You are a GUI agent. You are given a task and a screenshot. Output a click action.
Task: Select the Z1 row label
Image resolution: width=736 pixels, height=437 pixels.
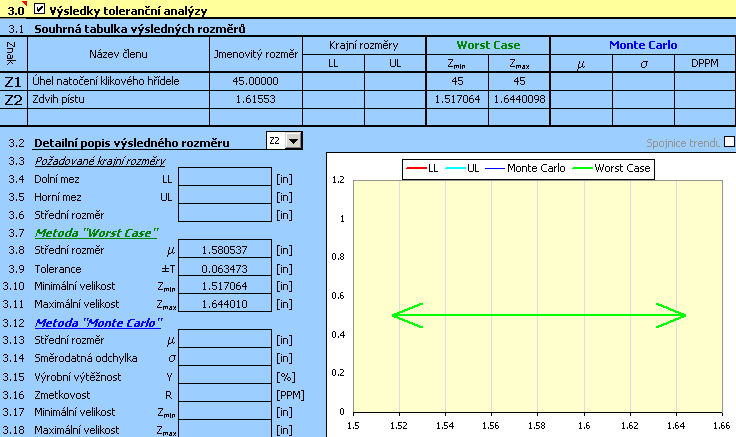[13, 81]
